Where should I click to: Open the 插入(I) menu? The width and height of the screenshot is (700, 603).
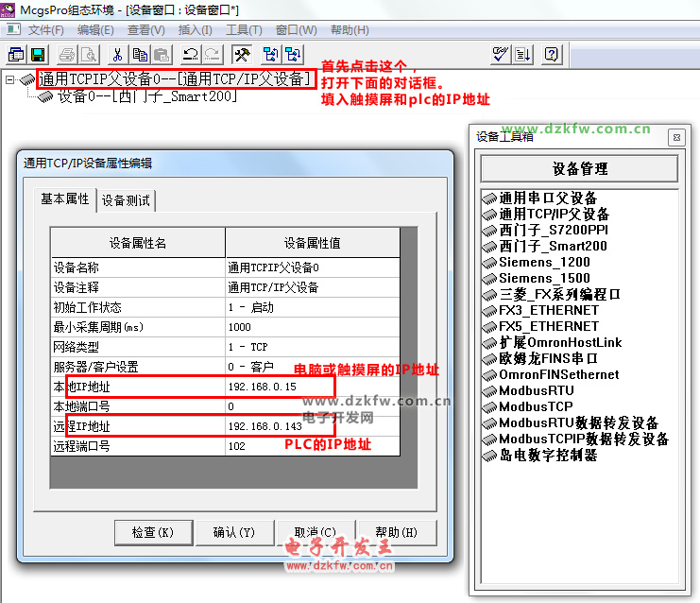(x=196, y=30)
